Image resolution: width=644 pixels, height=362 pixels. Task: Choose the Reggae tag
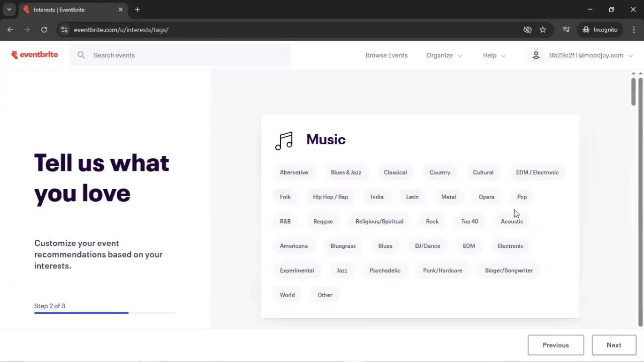coord(323,221)
